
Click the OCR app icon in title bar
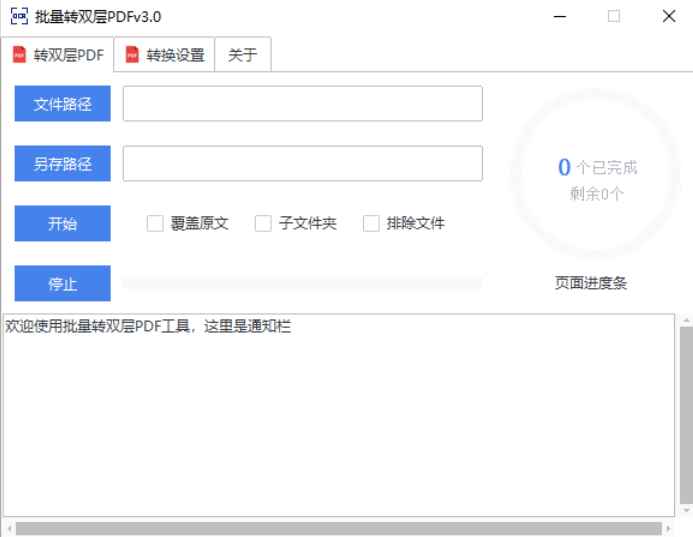pyautogui.click(x=19, y=16)
